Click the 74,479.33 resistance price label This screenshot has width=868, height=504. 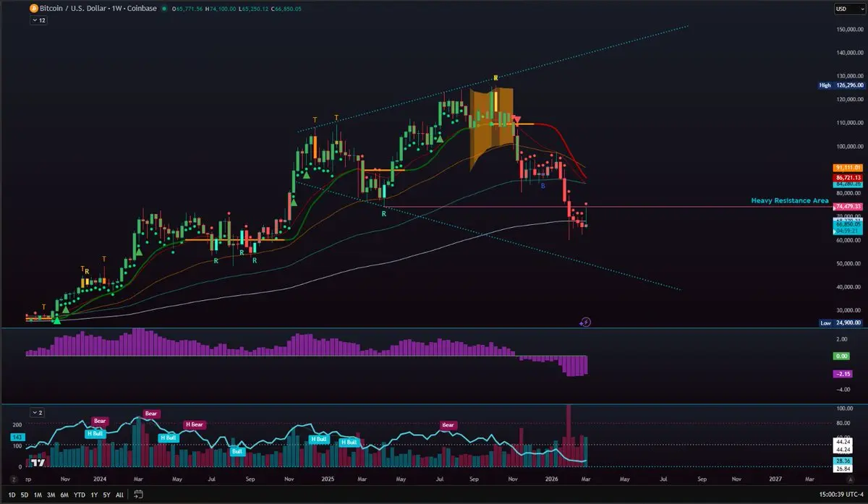(847, 207)
